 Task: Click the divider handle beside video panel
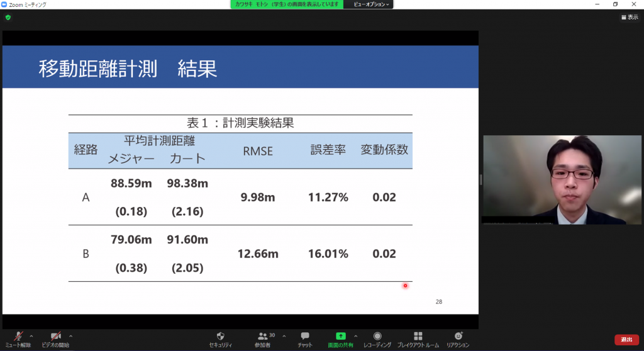point(480,180)
